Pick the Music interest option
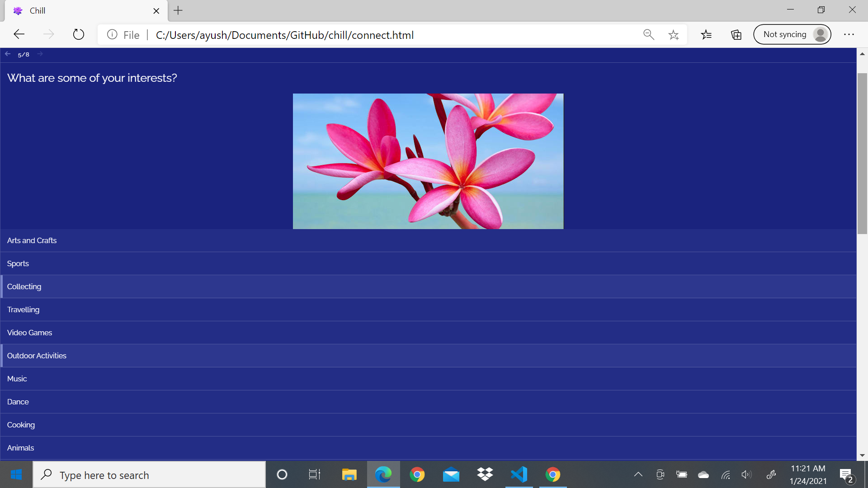The image size is (868, 488). (17, 379)
